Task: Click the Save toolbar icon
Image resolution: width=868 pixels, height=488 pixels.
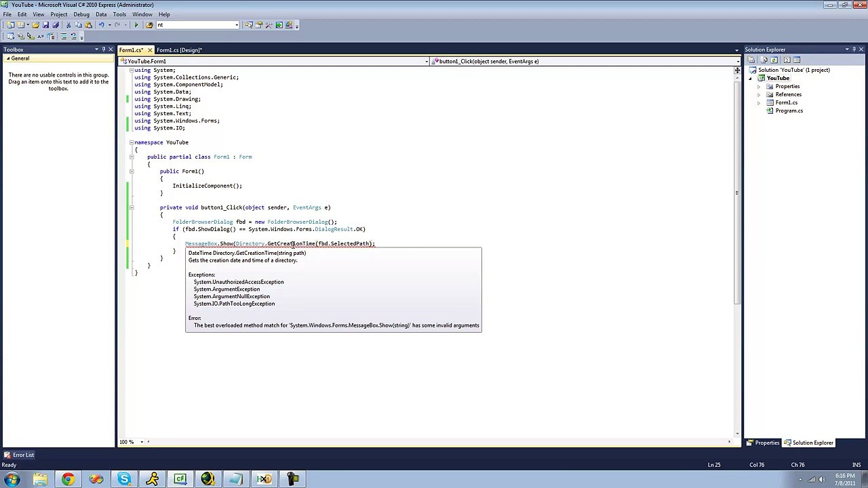Action: (x=45, y=25)
